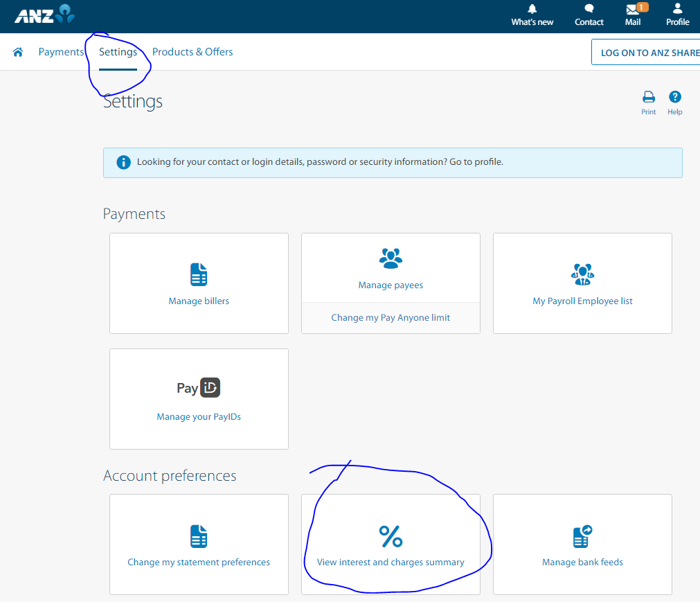
Task: Click the Mail label
Action: point(633,22)
